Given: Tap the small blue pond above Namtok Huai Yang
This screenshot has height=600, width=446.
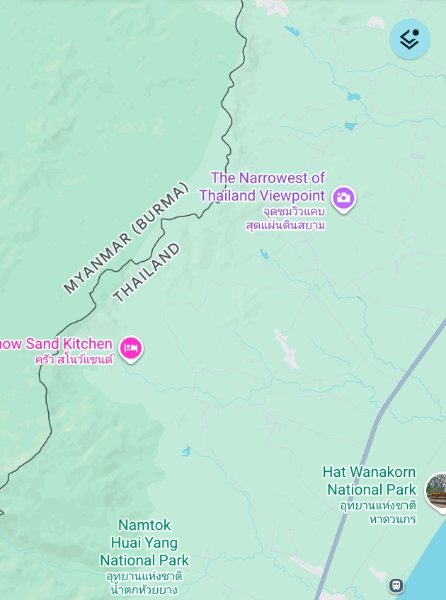Looking at the screenshot, I should click(x=186, y=451).
